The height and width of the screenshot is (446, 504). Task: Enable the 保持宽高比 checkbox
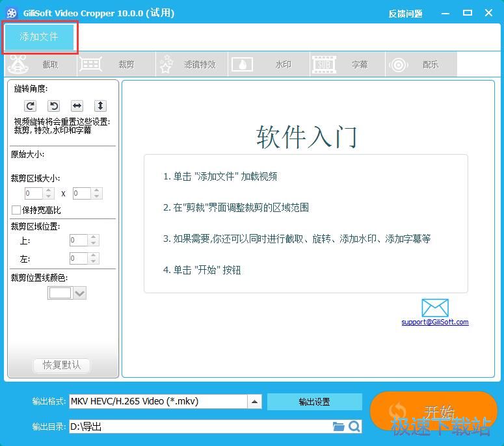coord(16,210)
